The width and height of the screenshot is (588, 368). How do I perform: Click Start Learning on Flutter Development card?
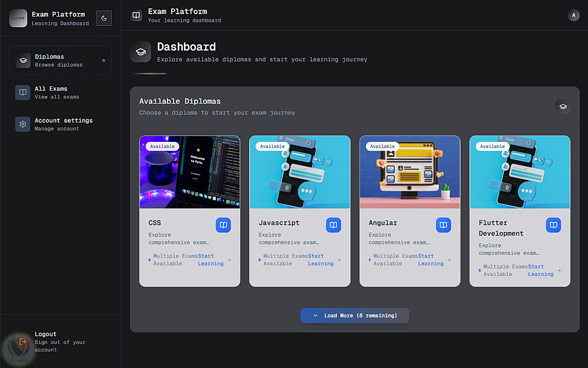[541, 270]
